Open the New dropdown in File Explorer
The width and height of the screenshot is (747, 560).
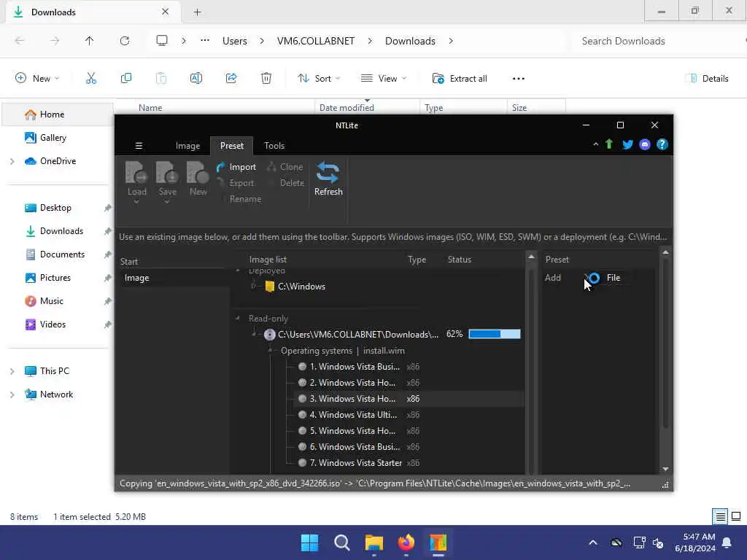36,79
